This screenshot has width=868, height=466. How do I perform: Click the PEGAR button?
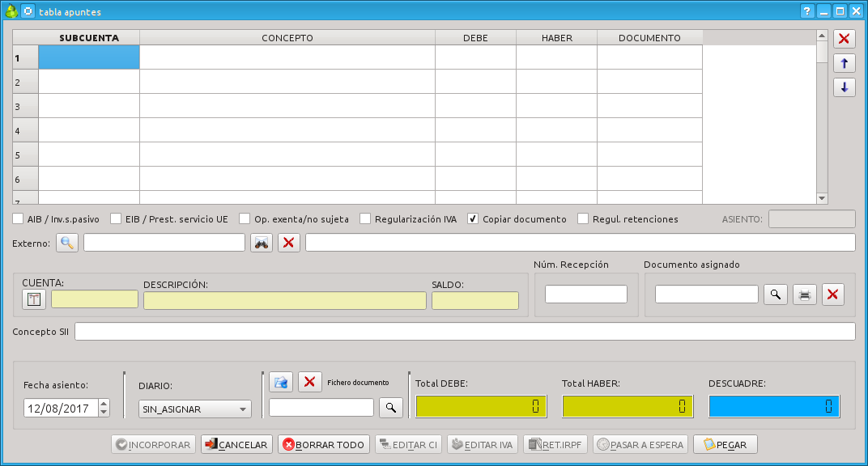(725, 444)
